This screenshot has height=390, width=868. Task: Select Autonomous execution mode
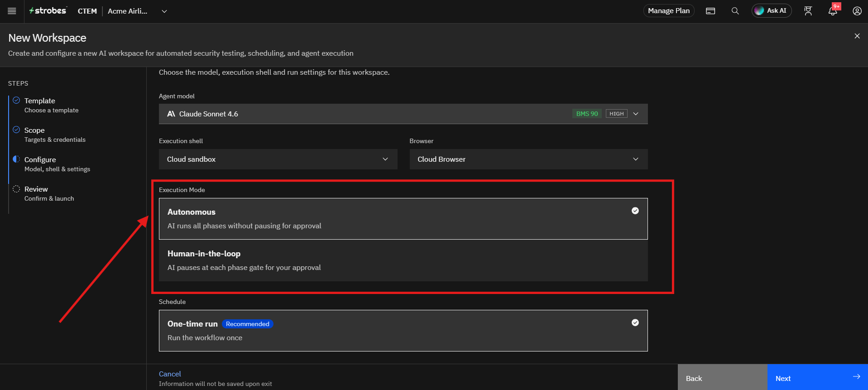click(403, 219)
